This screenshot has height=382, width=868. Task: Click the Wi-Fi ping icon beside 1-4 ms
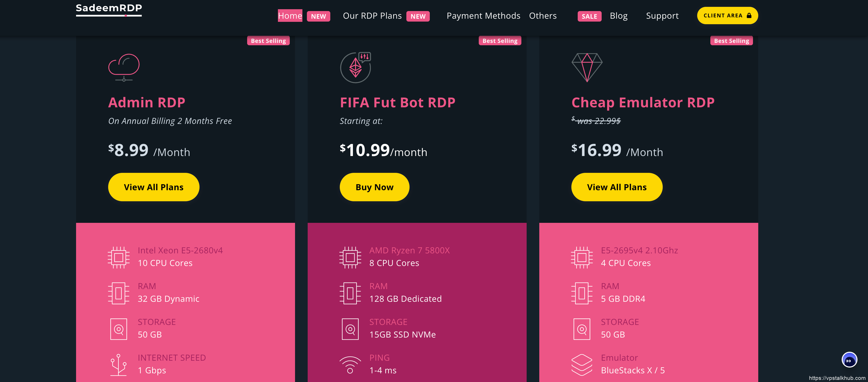pyautogui.click(x=350, y=364)
